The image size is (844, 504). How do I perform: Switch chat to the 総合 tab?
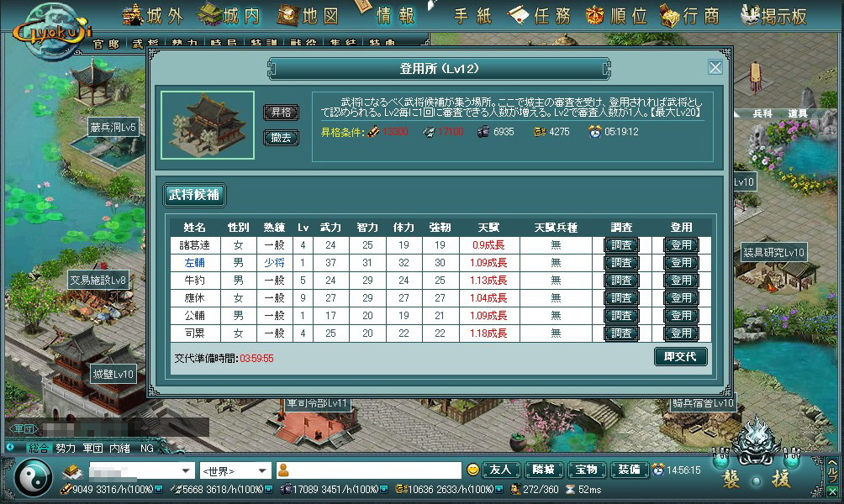pyautogui.click(x=38, y=448)
